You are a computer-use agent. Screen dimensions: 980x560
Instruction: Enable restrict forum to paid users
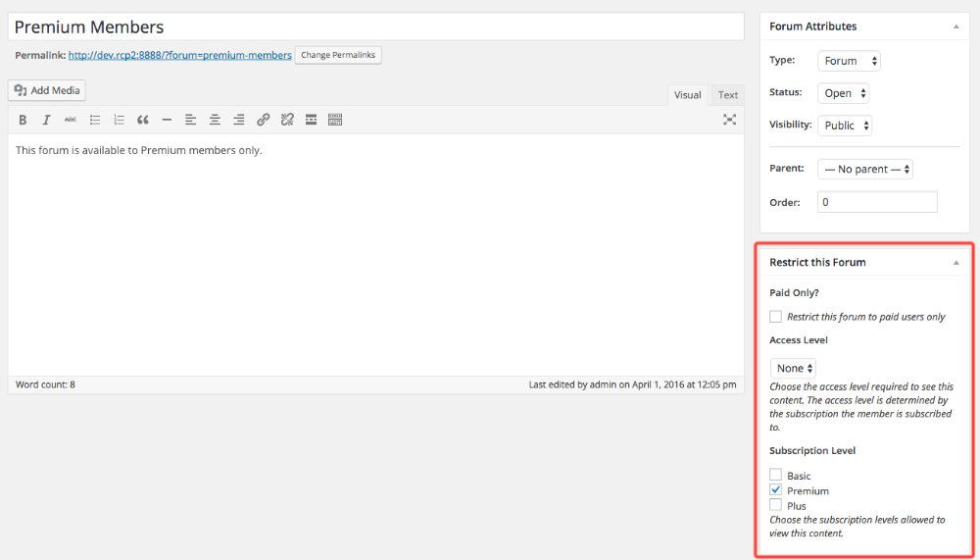click(775, 317)
